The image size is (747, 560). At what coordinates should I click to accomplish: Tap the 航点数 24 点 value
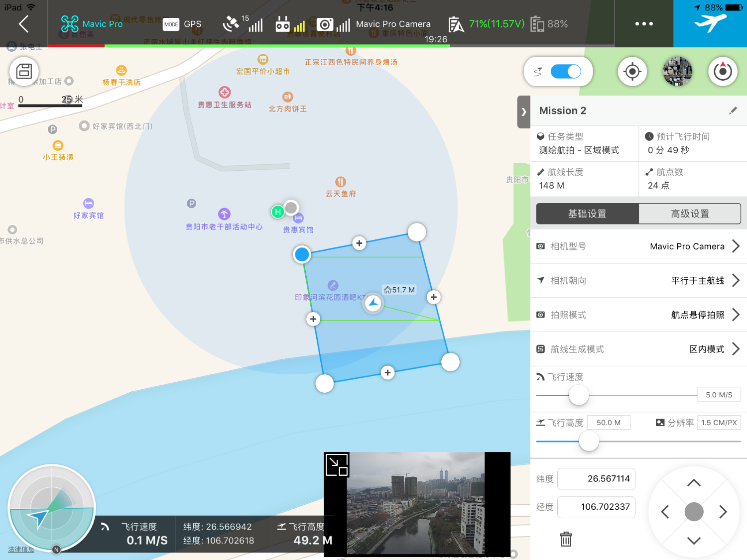coord(658,186)
